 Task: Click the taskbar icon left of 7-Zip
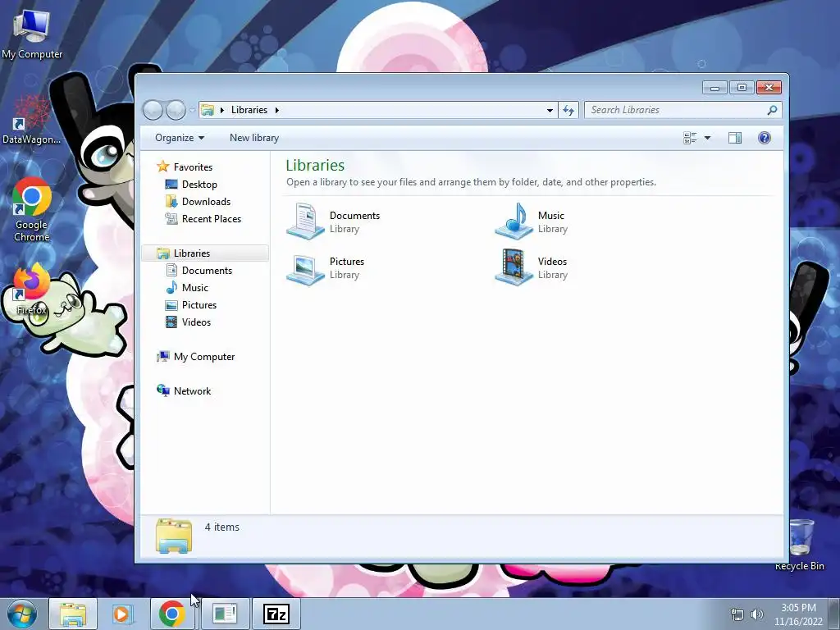coord(225,614)
